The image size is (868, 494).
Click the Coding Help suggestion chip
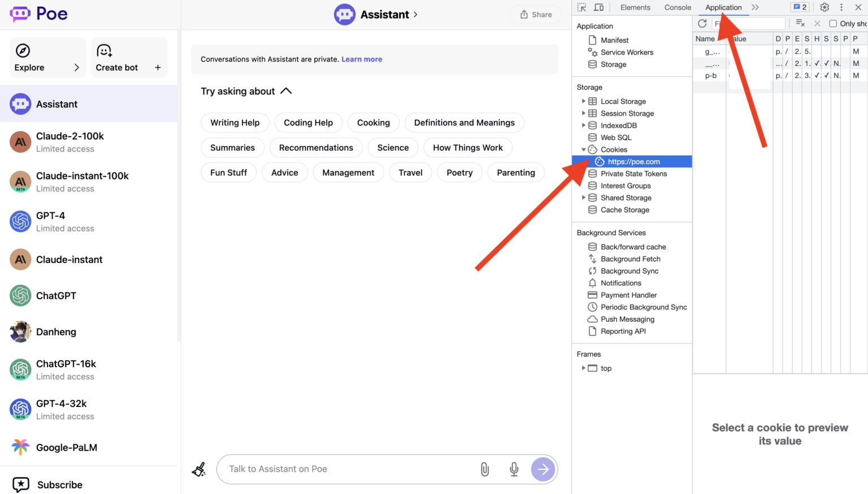308,123
